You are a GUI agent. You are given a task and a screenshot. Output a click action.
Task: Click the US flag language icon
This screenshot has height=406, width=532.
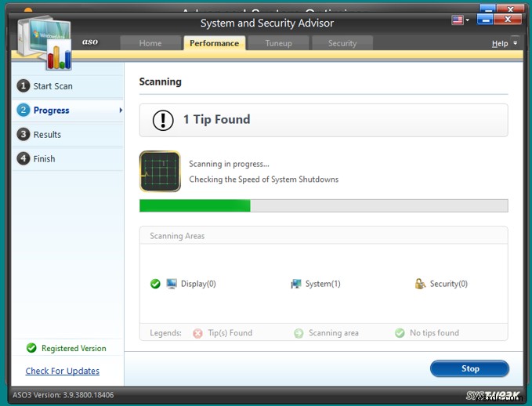(458, 20)
